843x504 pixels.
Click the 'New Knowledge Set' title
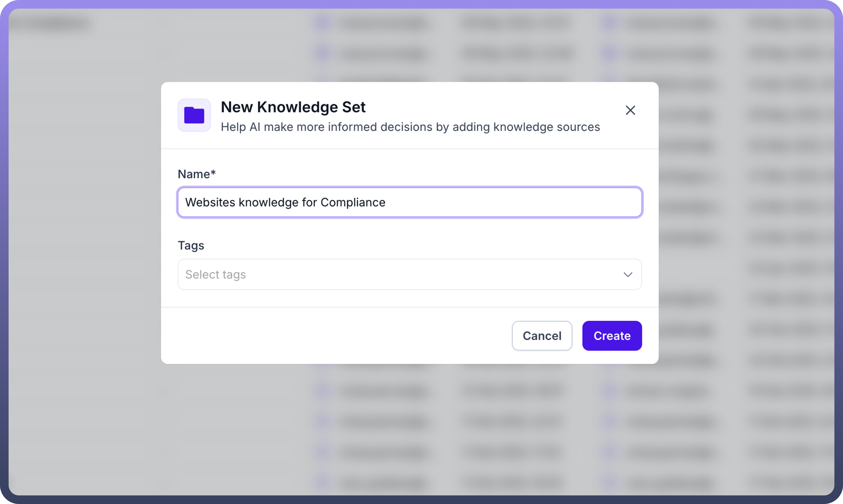293,107
